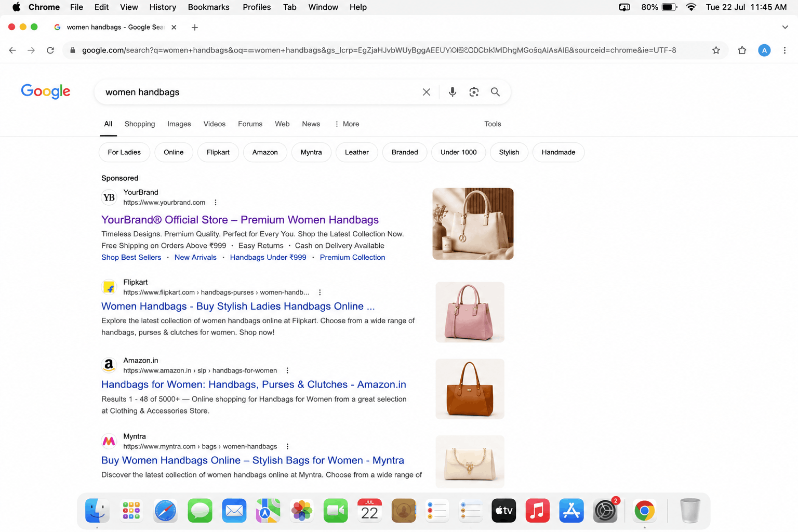Click the magnifier search icon

click(496, 92)
